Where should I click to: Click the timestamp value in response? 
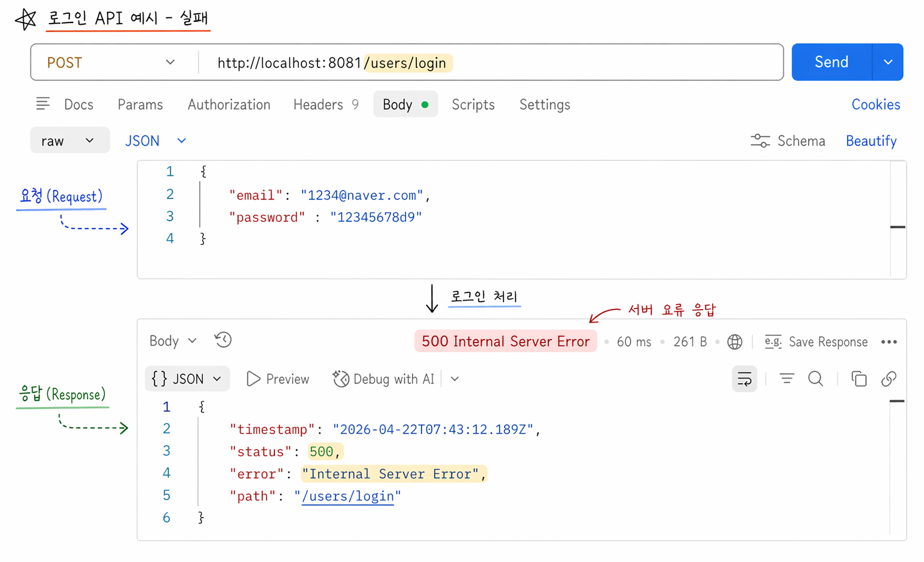(433, 429)
